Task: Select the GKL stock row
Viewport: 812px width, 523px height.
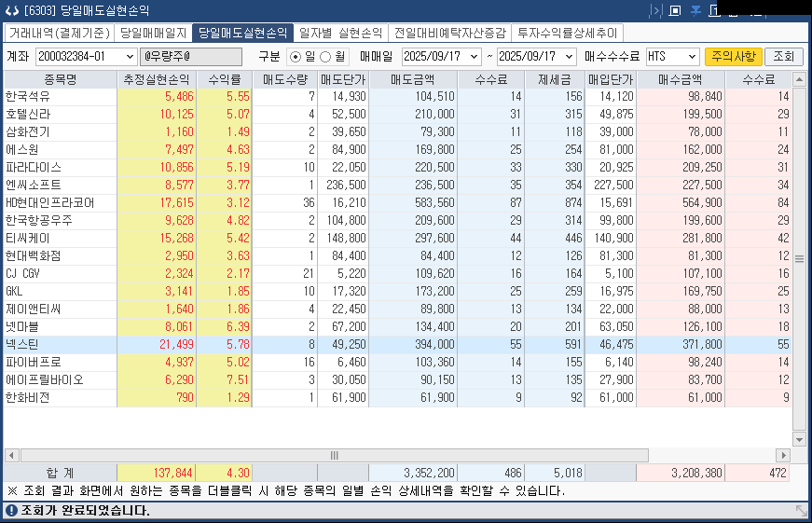Action: coord(397,291)
